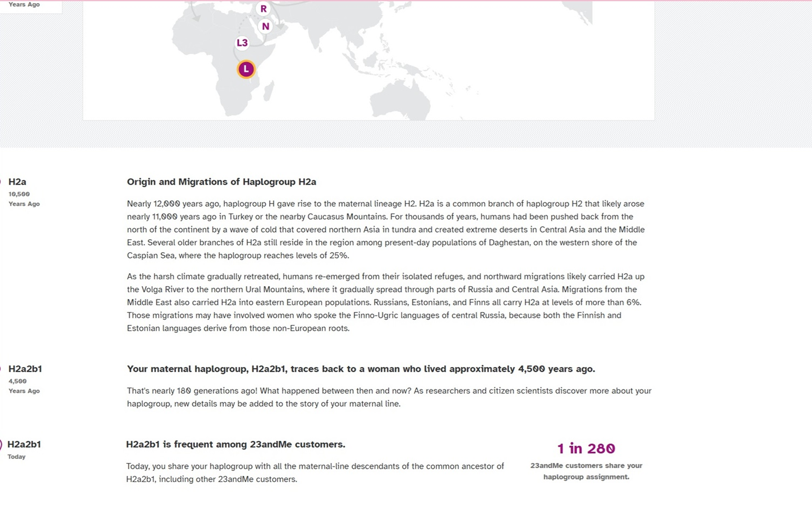Select the H2a2b1 Today timeline entry
Viewport: 812px width, 510px height.
24,449
